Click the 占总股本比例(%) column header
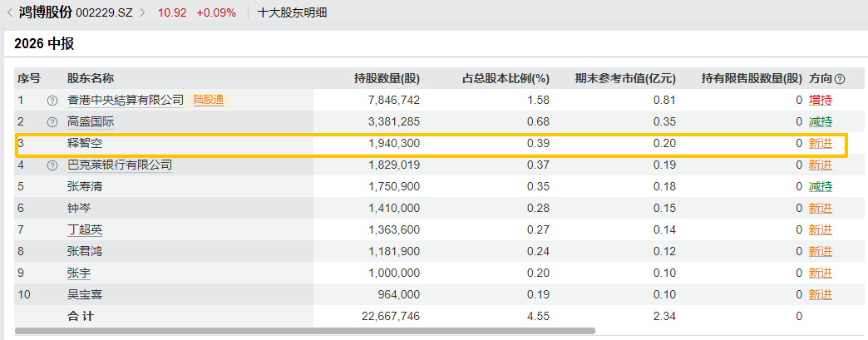 [506, 79]
